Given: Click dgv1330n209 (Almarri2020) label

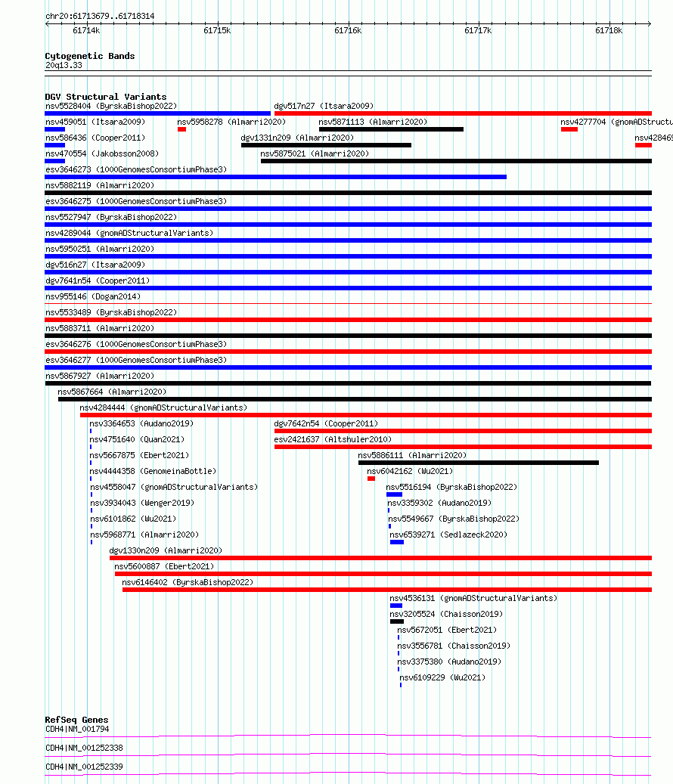Looking at the screenshot, I should pyautogui.click(x=166, y=551).
